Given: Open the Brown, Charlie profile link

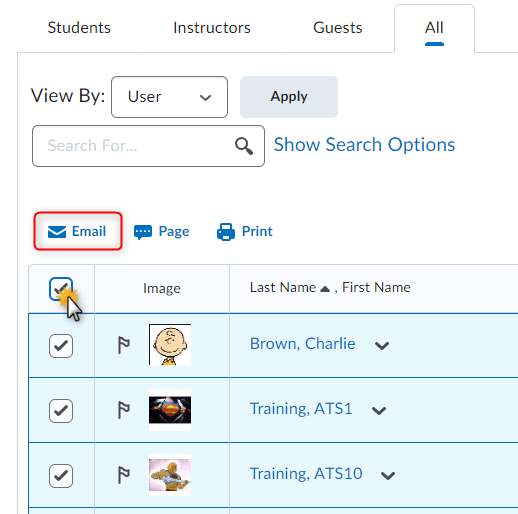Looking at the screenshot, I should pos(303,344).
